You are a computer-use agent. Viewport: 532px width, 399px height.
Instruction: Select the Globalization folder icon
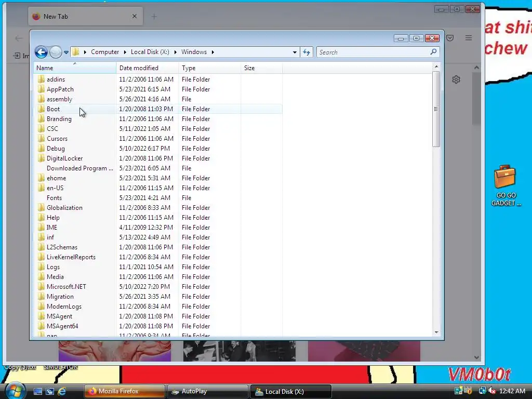[x=41, y=207]
